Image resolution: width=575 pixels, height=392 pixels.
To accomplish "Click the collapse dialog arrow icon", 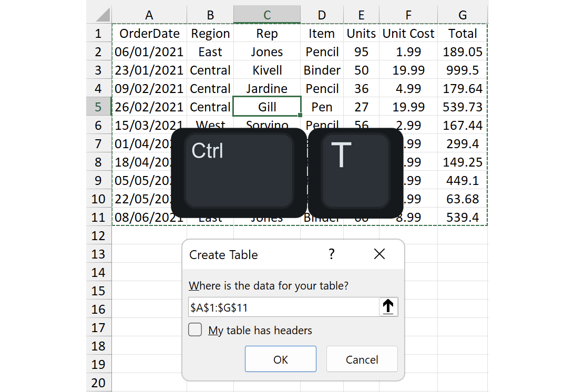I will [x=388, y=307].
